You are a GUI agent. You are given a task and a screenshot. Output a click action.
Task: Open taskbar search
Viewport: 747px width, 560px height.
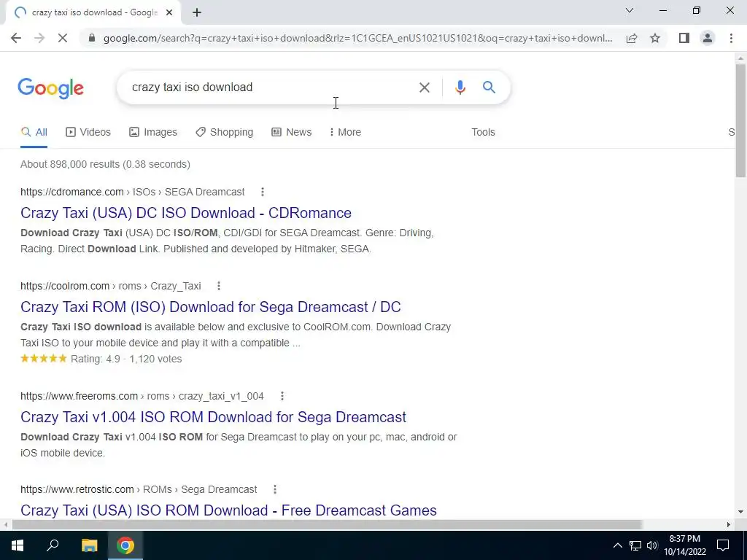coord(53,545)
